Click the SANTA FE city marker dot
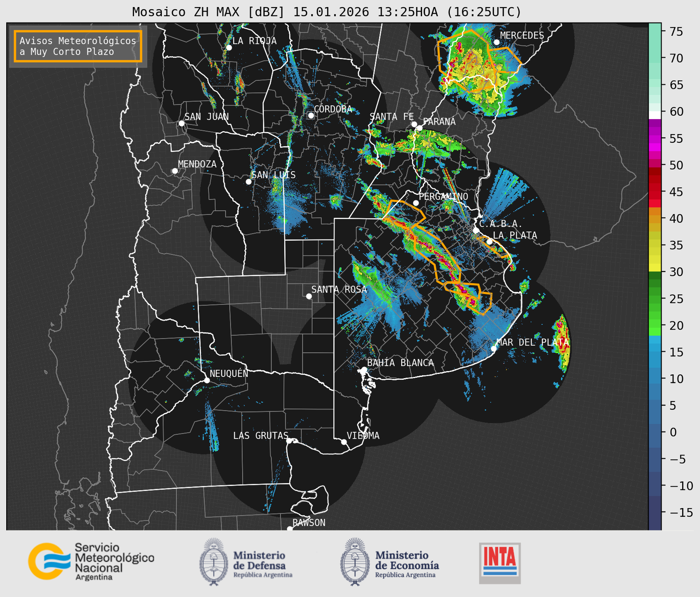 pyautogui.click(x=414, y=124)
